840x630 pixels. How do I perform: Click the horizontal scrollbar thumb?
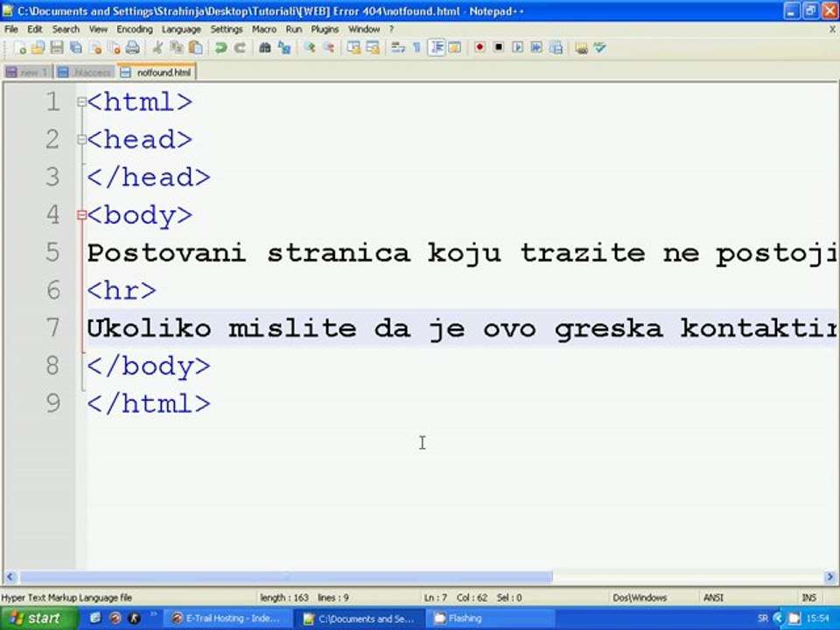pos(286,577)
